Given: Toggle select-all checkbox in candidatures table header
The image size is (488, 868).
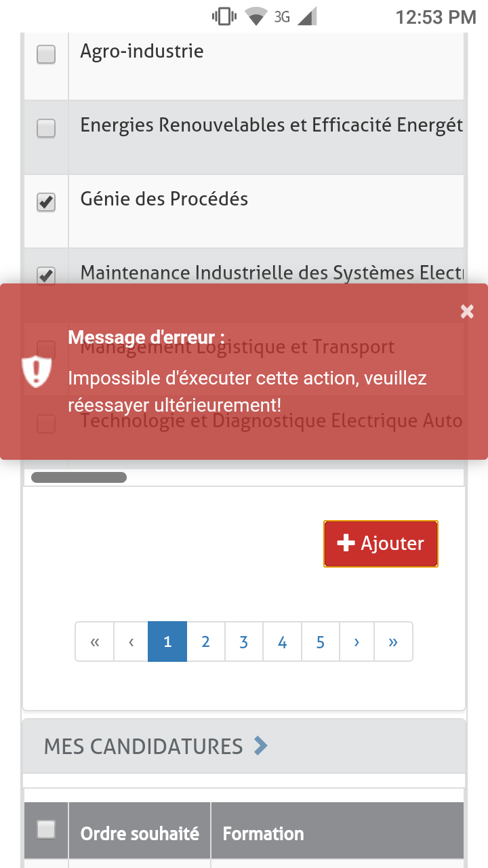Looking at the screenshot, I should pos(46,829).
